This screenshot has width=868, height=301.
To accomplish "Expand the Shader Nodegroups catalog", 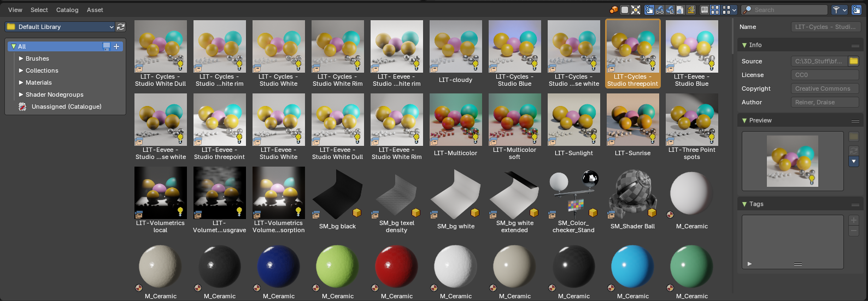I will (x=21, y=95).
